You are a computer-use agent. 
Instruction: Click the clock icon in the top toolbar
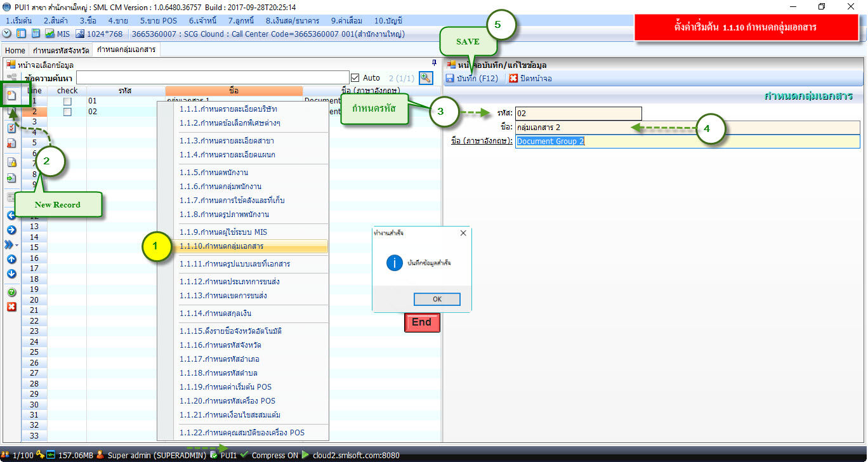pyautogui.click(x=7, y=34)
